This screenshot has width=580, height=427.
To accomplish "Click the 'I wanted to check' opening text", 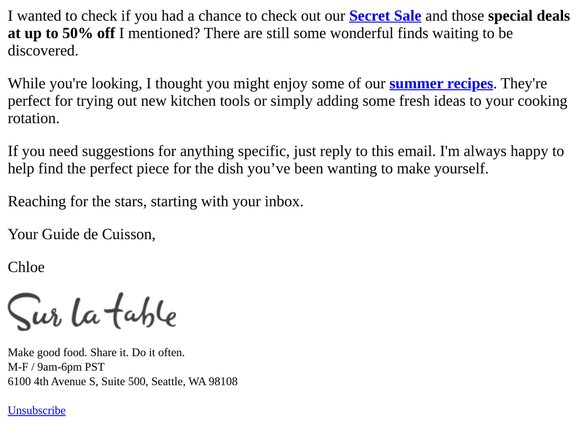I will [63, 16].
